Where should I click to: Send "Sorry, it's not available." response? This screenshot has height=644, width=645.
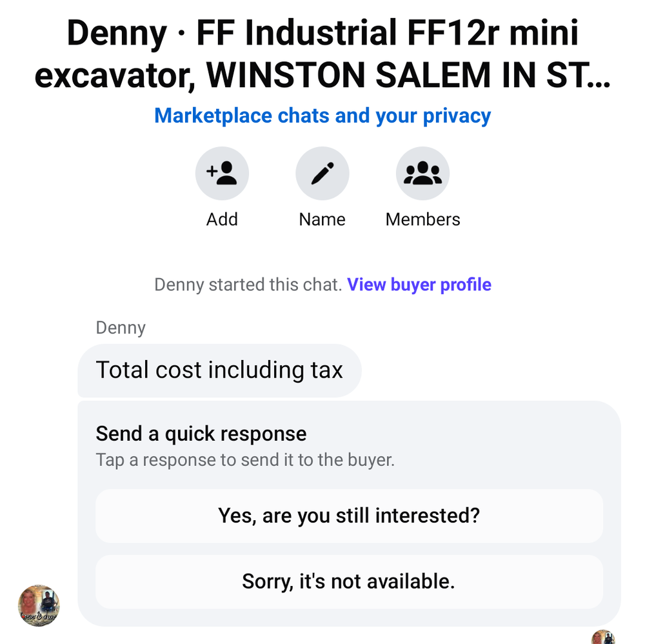[x=349, y=581]
